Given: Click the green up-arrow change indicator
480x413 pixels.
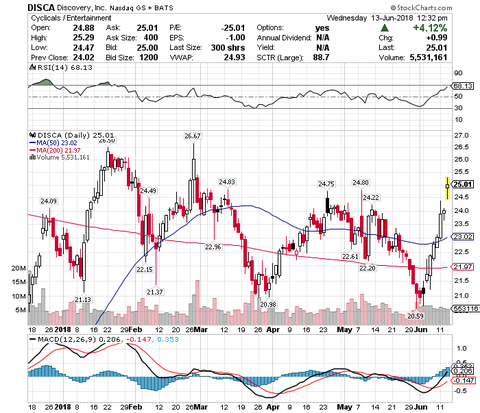Looking at the screenshot, I should [x=385, y=28].
